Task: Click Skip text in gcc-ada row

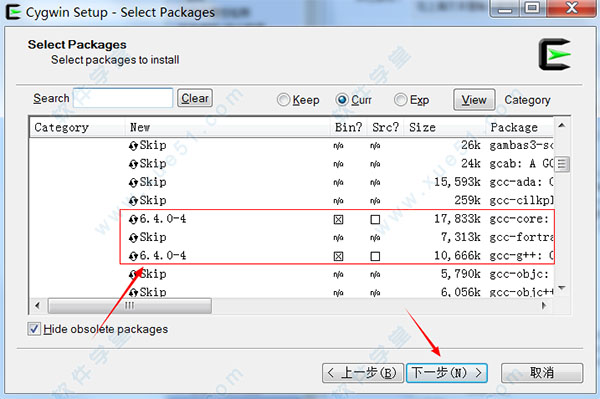Action: (153, 182)
